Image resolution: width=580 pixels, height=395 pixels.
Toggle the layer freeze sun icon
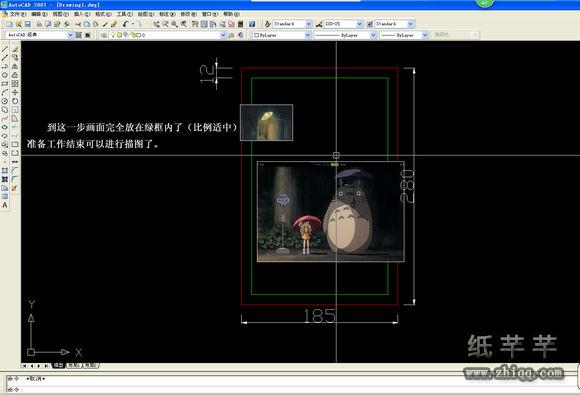tap(119, 35)
